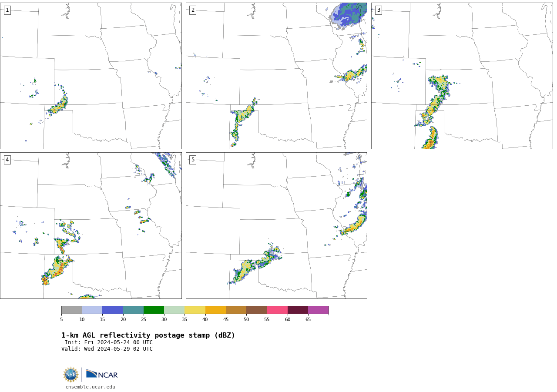Click the panel number 3 label
The width and height of the screenshot is (557, 392).
(x=379, y=10)
